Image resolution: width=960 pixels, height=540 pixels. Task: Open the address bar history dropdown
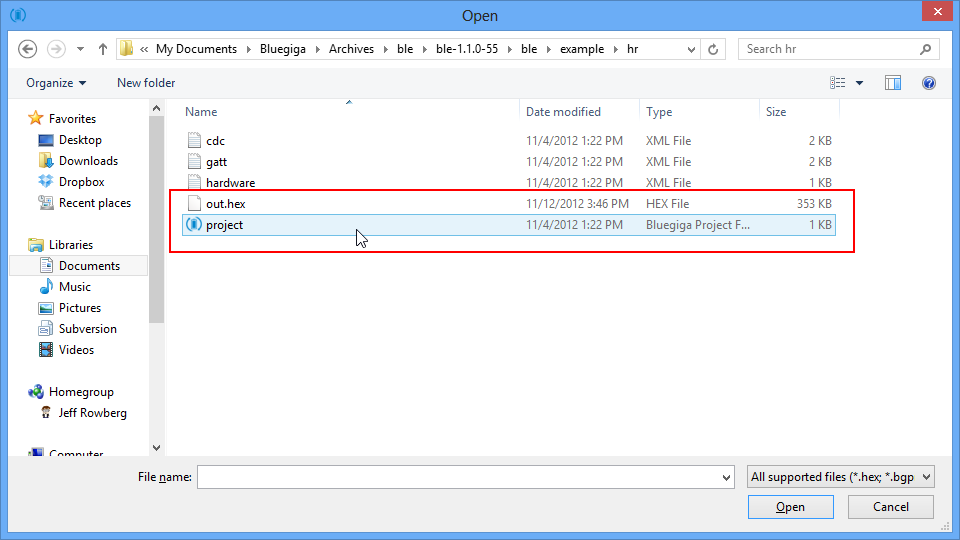click(x=691, y=49)
